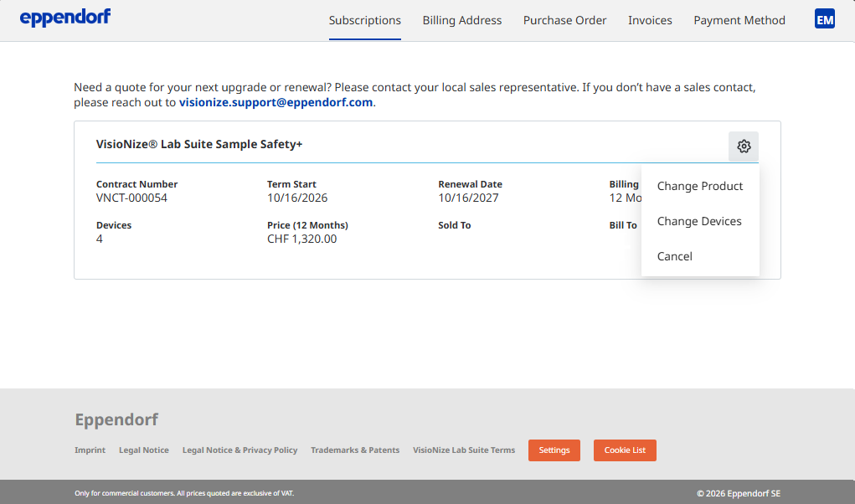Click the VisioNize Lab Suite Sample Safety+ title

click(x=199, y=144)
